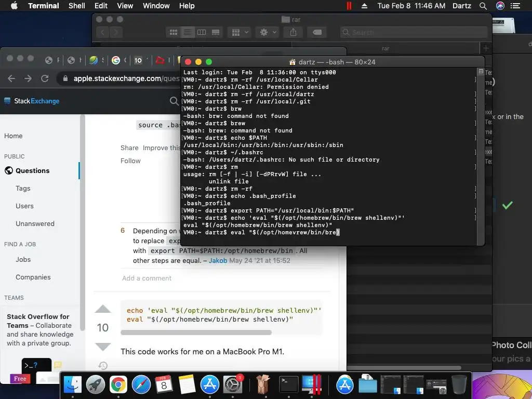Open Notification Center in the menu bar

[x=516, y=6]
